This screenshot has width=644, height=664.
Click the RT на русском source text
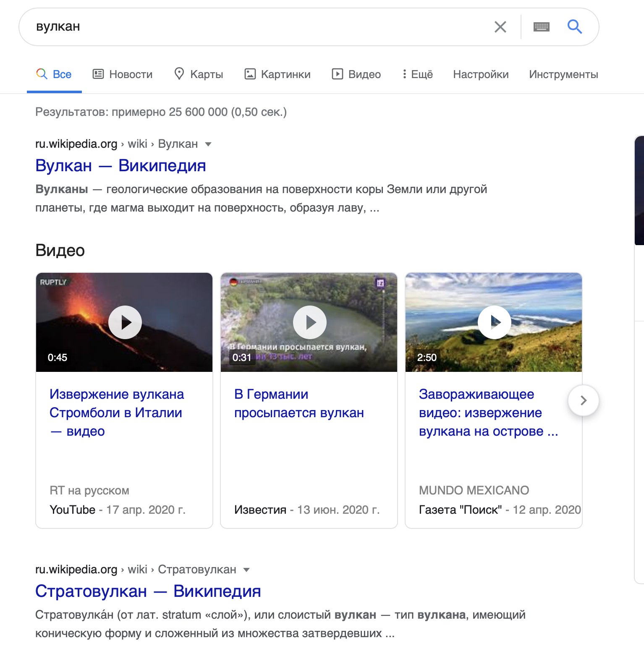pos(89,491)
